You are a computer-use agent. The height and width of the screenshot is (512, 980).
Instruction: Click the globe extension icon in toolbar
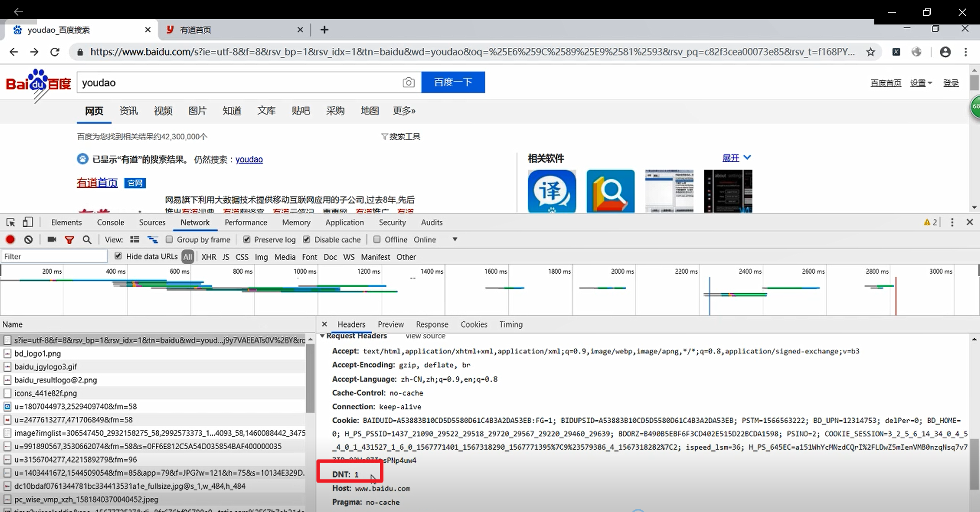click(916, 52)
